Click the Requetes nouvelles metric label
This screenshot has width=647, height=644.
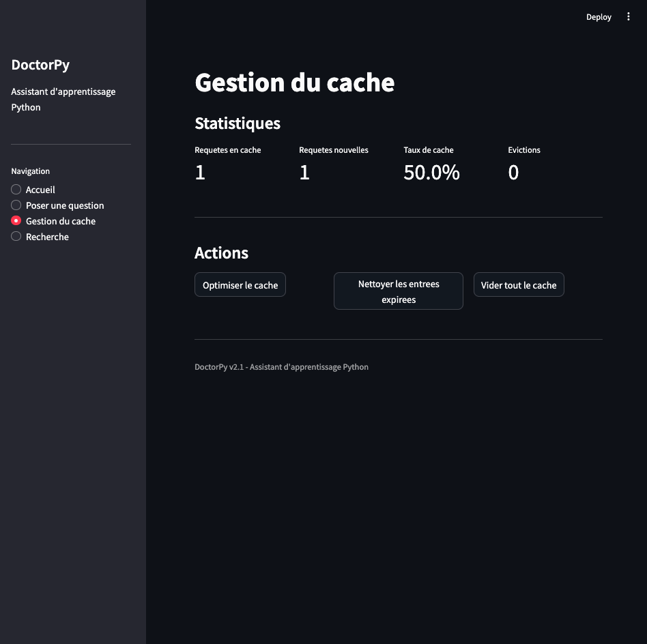[x=334, y=150]
